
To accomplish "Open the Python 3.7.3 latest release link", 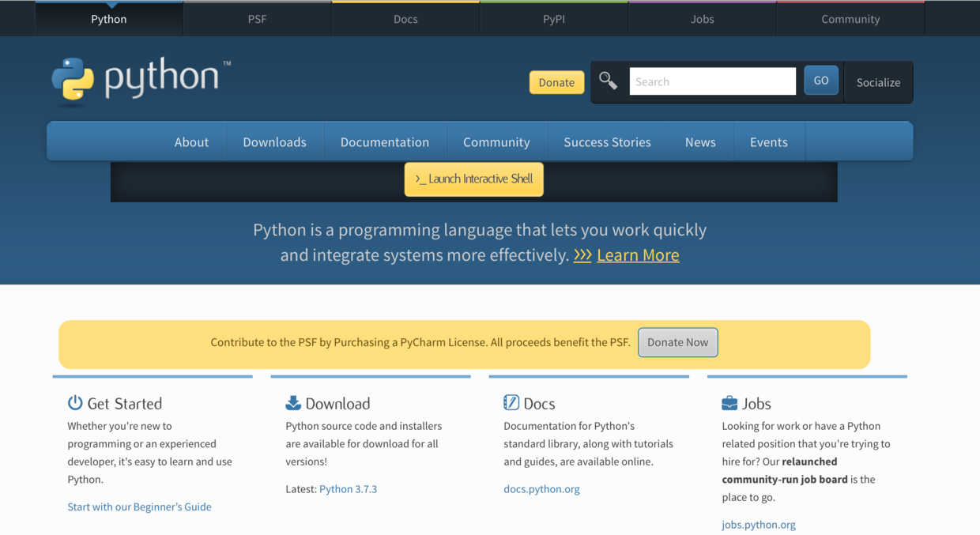I will coord(348,488).
